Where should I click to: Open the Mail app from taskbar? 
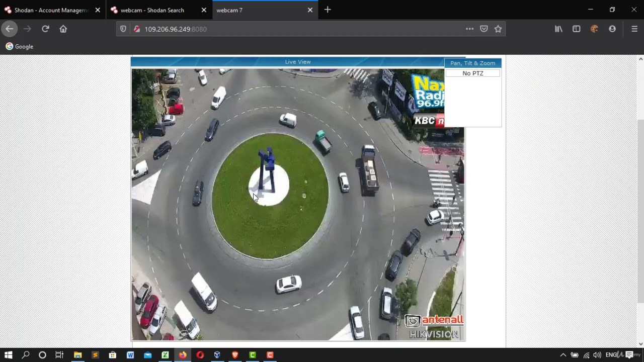(x=147, y=355)
